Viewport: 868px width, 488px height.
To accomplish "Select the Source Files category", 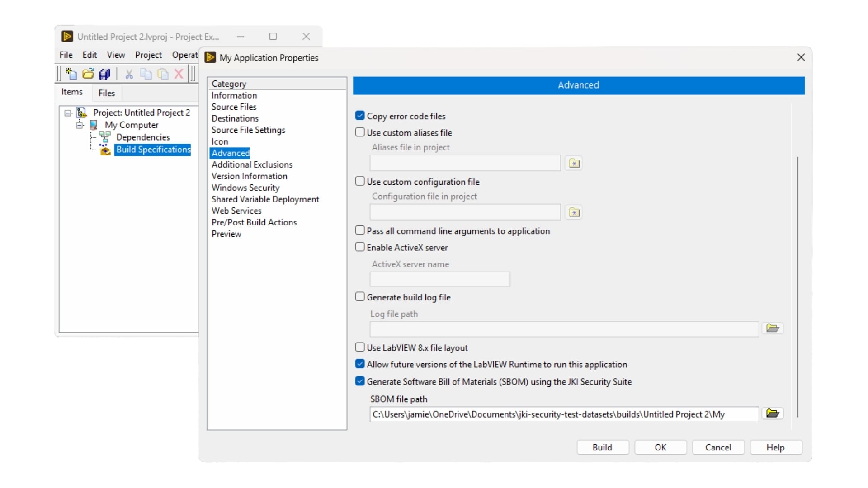I will coord(234,107).
